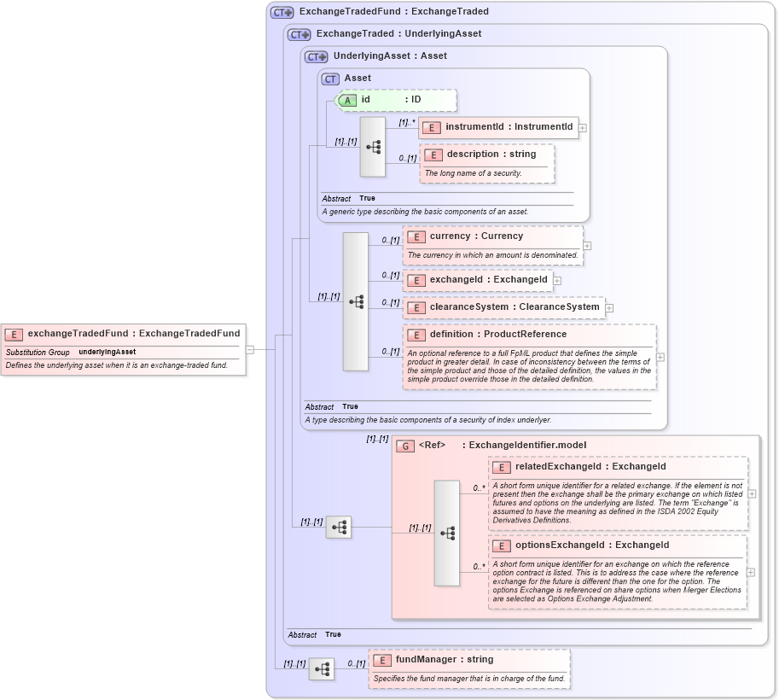Image resolution: width=779 pixels, height=700 pixels.
Task: Expand the optionsExchangeId element
Action: click(x=752, y=571)
